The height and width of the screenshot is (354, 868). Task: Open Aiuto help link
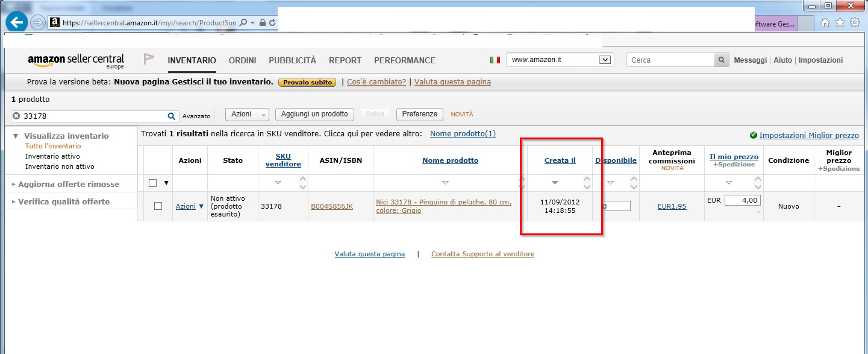[783, 60]
